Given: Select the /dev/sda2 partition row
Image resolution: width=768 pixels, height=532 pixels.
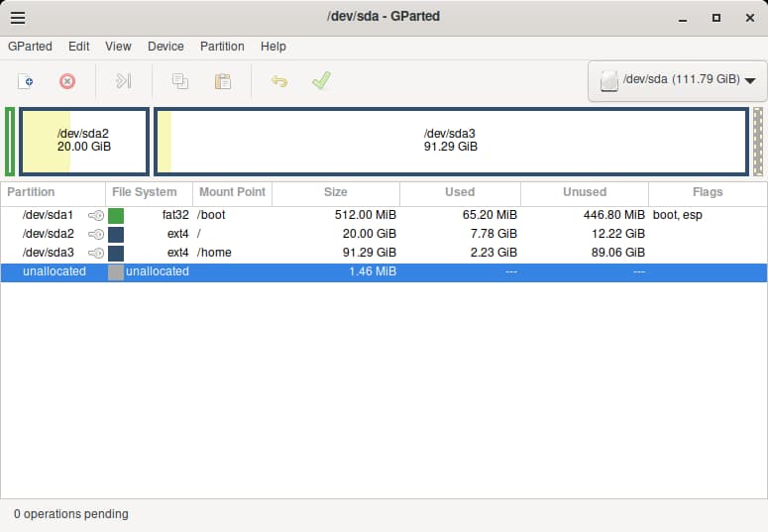Looking at the screenshot, I should [384, 234].
